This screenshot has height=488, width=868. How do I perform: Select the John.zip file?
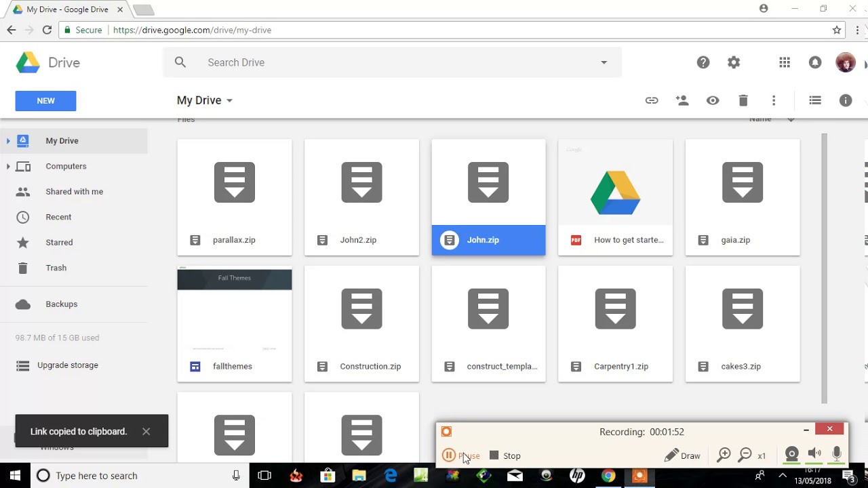(x=488, y=197)
